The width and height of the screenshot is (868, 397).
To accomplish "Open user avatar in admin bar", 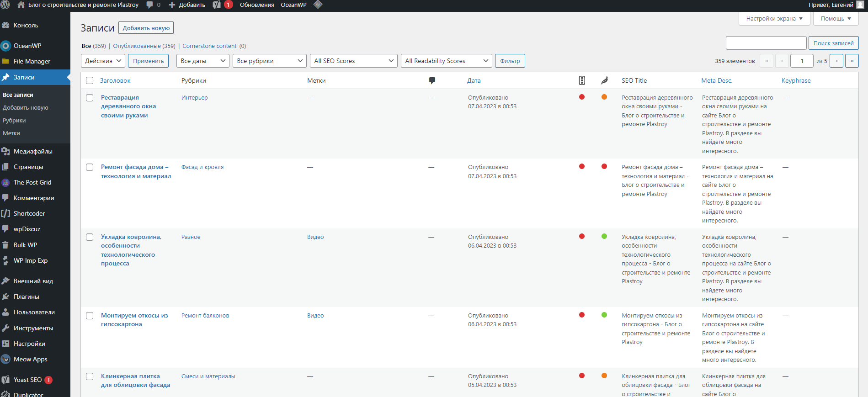I will pos(860,5).
